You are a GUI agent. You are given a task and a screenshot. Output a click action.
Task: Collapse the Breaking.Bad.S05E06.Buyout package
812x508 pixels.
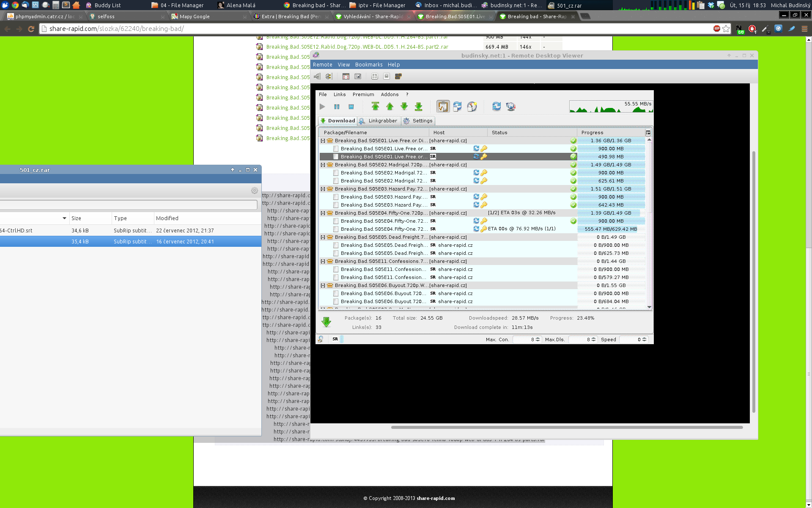tap(323, 285)
